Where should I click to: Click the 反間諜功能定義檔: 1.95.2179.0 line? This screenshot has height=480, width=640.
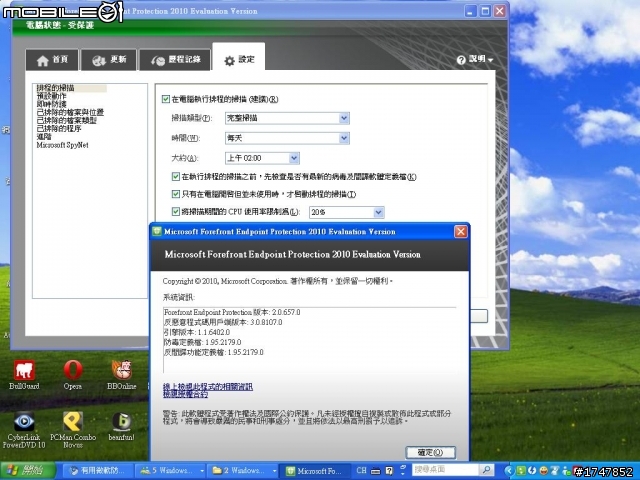[x=214, y=352]
